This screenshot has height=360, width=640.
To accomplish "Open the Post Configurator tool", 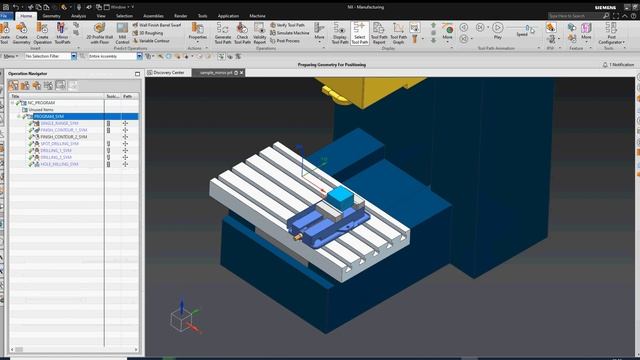I will (611, 33).
